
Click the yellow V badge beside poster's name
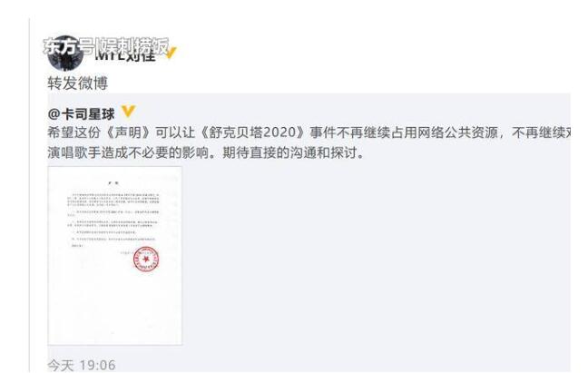click(171, 53)
